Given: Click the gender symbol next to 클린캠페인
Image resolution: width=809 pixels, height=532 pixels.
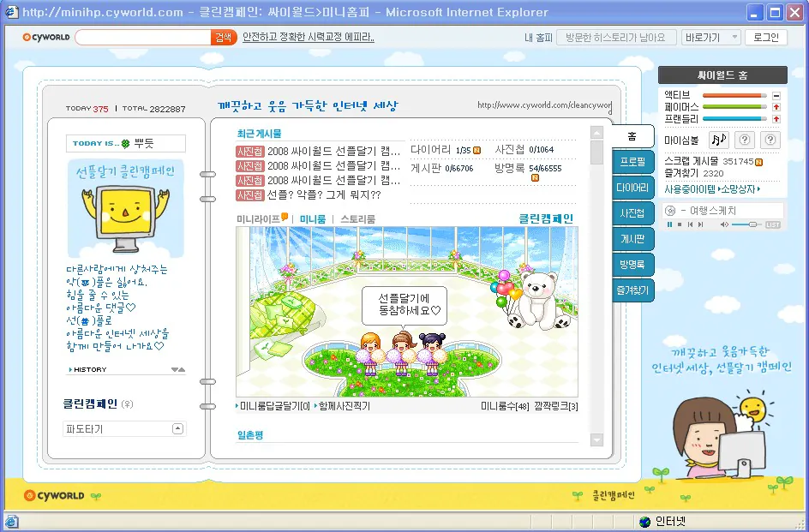Looking at the screenshot, I should 127,404.
